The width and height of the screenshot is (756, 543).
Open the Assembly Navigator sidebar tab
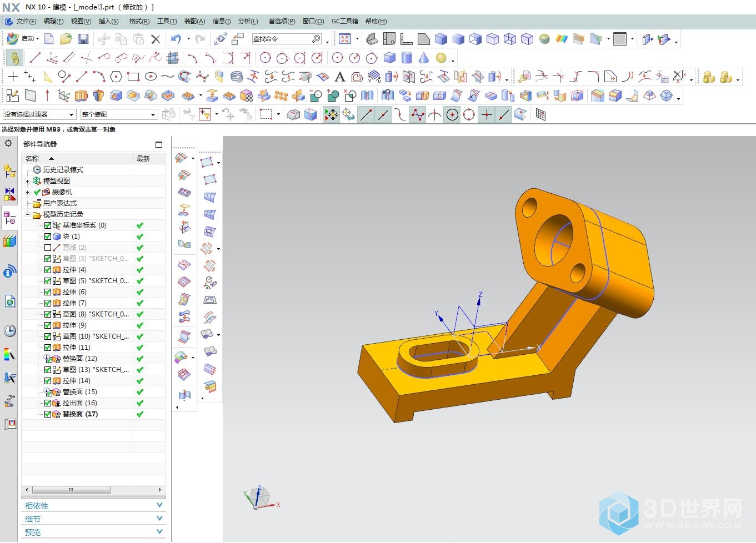coord(9,172)
